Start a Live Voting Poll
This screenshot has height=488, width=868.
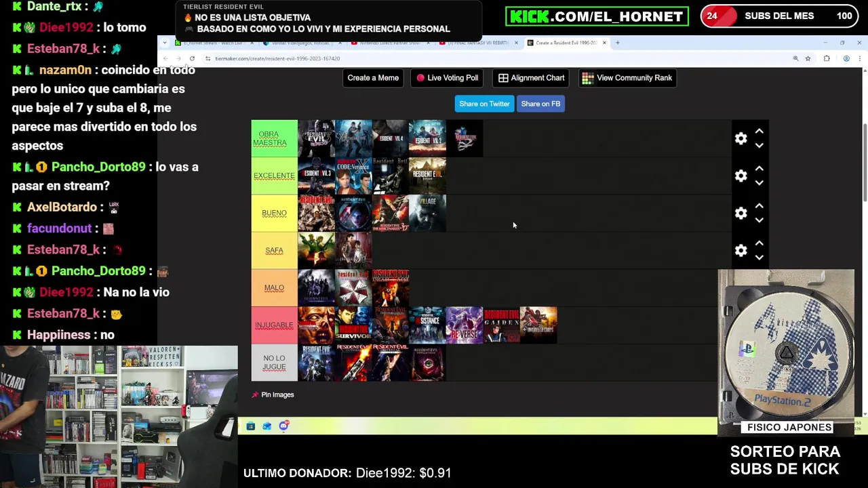click(448, 78)
